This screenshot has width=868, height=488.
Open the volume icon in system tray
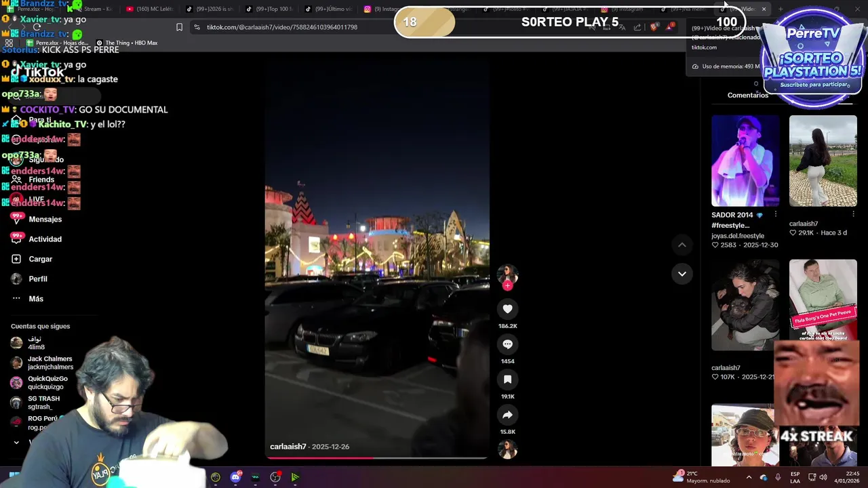[823, 477]
